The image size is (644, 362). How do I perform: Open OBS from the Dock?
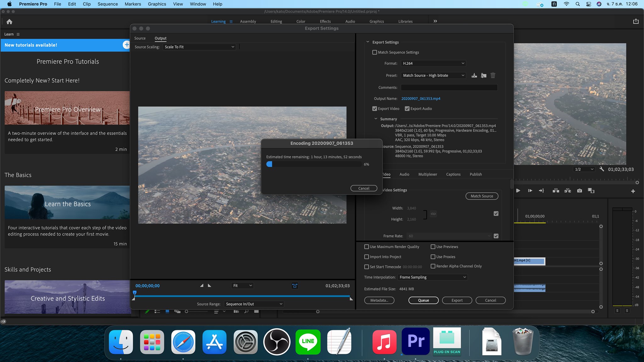point(277,342)
